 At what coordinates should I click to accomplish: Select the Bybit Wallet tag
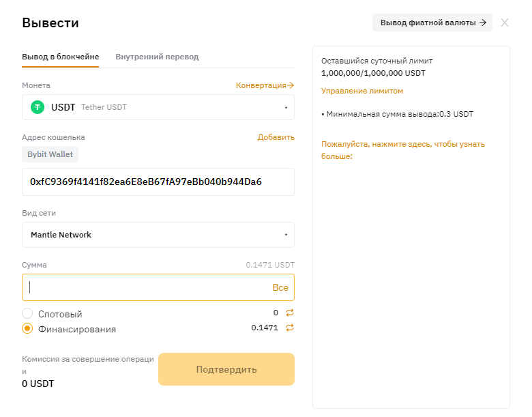pyautogui.click(x=50, y=154)
